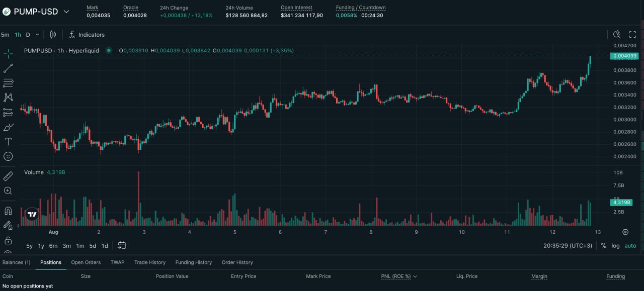The image size is (644, 291).
Task: Set date range to 5y
Action: click(29, 246)
